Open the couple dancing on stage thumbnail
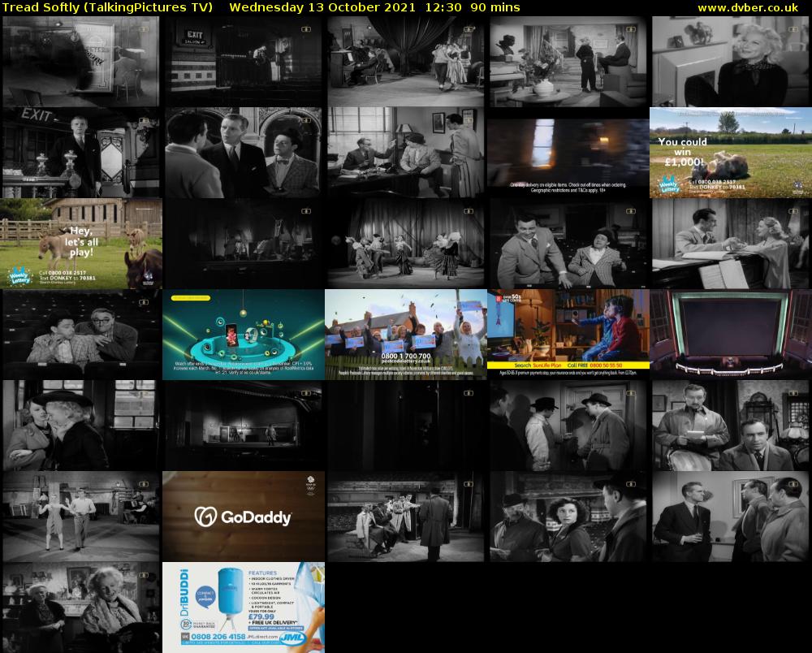 [x=81, y=517]
